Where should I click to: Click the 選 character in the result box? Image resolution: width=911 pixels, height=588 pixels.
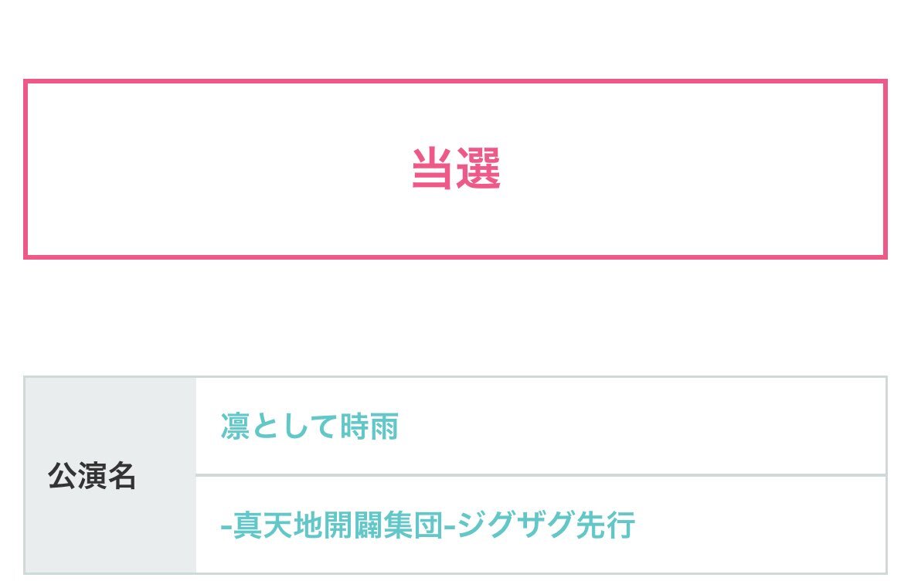479,168
